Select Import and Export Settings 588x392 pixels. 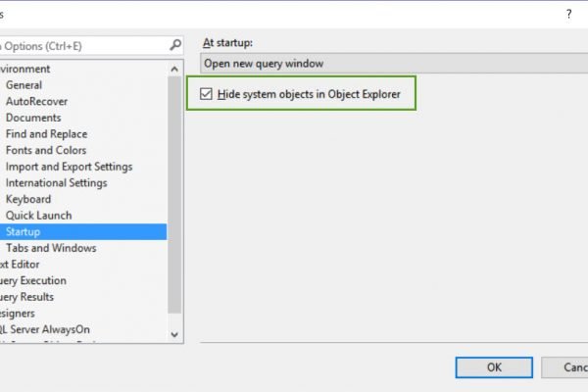point(69,167)
